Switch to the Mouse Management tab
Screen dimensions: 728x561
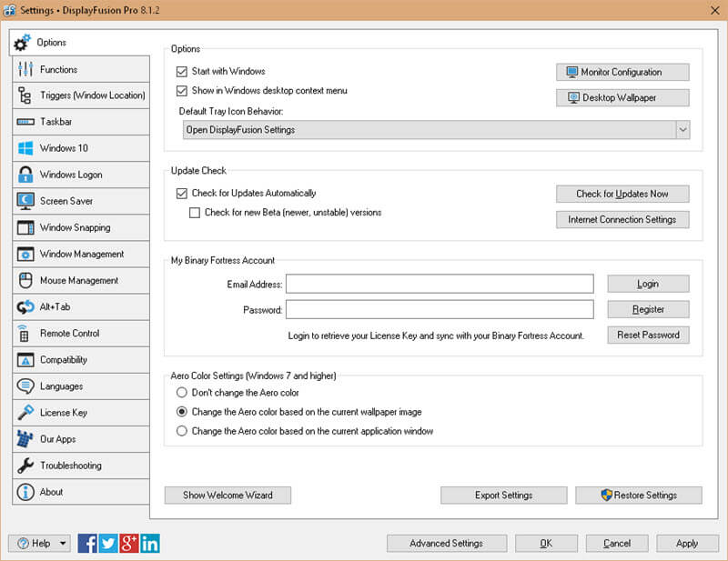(x=81, y=280)
